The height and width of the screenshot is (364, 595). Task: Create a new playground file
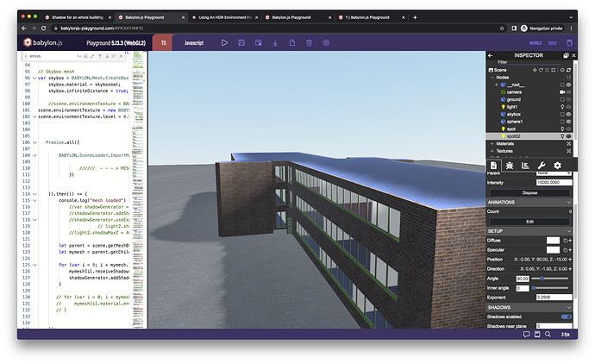pos(292,43)
